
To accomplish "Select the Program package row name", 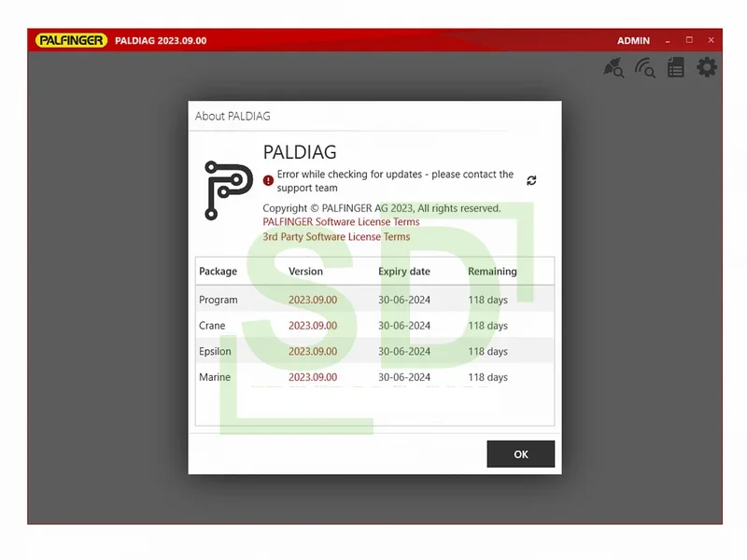I will (x=218, y=300).
